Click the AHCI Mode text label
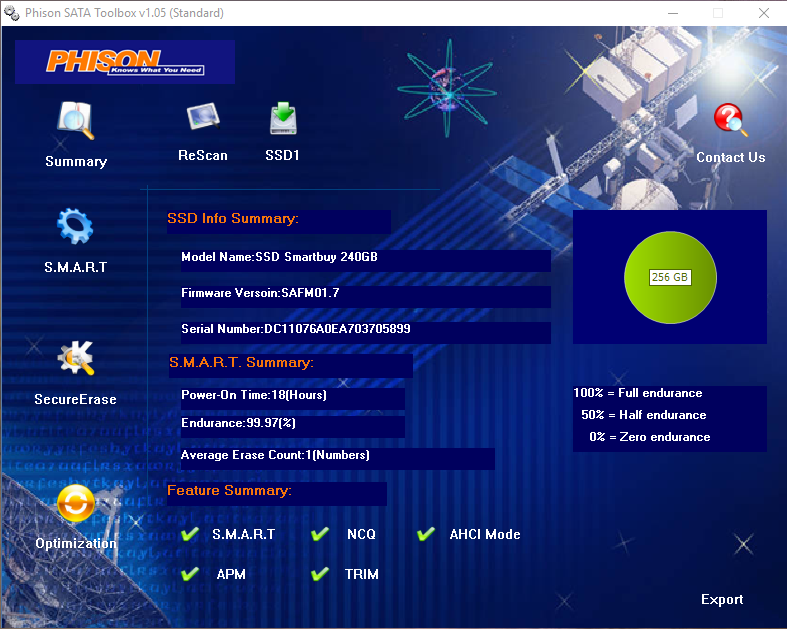The height and width of the screenshot is (629, 787). point(485,535)
